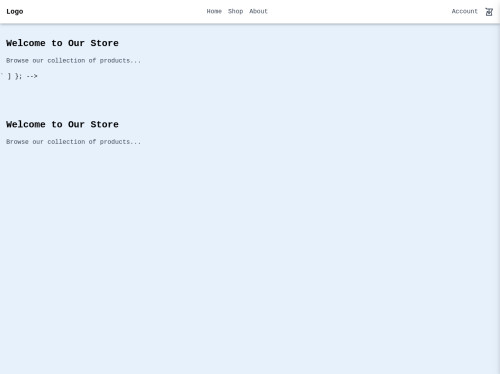Click the word Welcome in the first heading

26,43
